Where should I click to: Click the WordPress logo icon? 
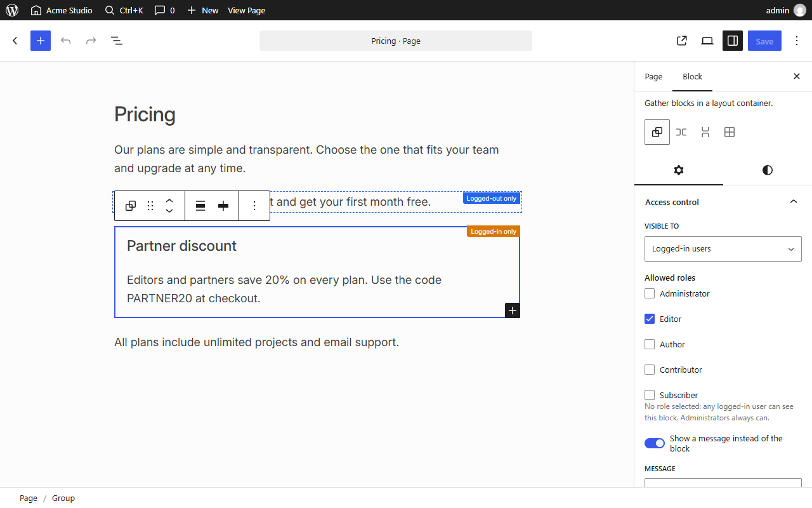coord(12,10)
